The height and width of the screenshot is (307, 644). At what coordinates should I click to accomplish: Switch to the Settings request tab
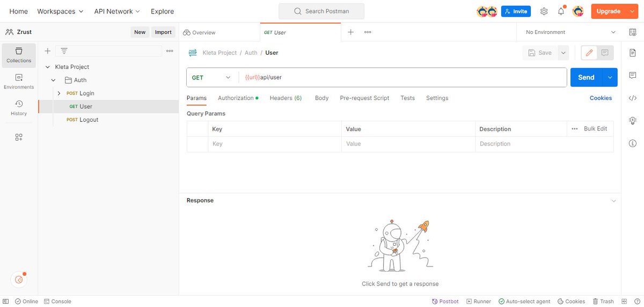click(x=437, y=98)
